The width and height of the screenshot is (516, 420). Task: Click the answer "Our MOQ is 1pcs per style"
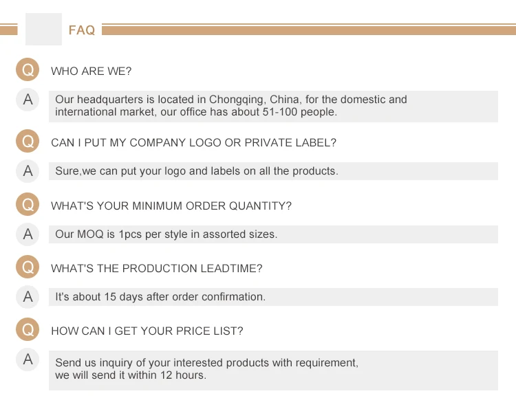(166, 234)
